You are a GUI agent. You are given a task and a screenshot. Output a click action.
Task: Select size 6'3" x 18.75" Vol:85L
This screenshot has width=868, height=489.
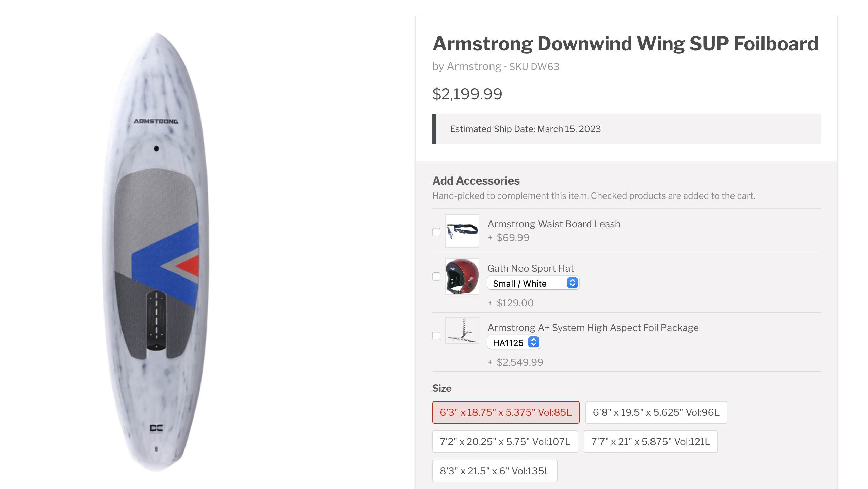(505, 412)
